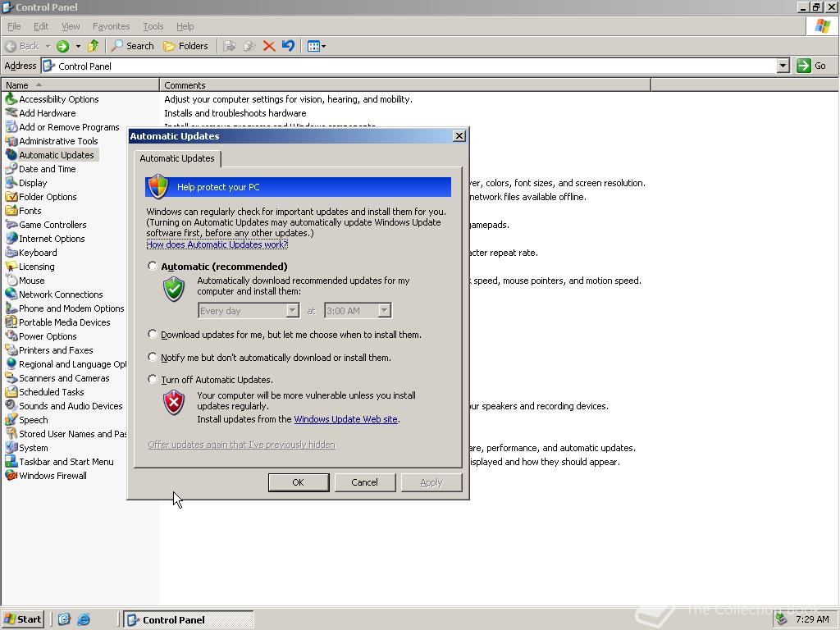Click the green Forward arrow icon

tap(62, 46)
